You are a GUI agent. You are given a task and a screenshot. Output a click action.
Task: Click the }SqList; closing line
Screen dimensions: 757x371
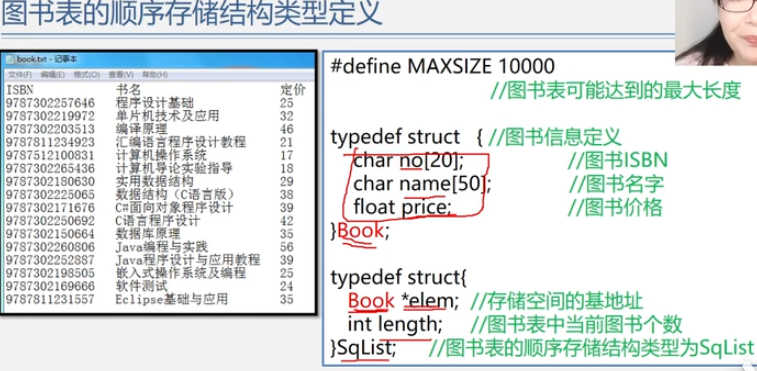363,347
